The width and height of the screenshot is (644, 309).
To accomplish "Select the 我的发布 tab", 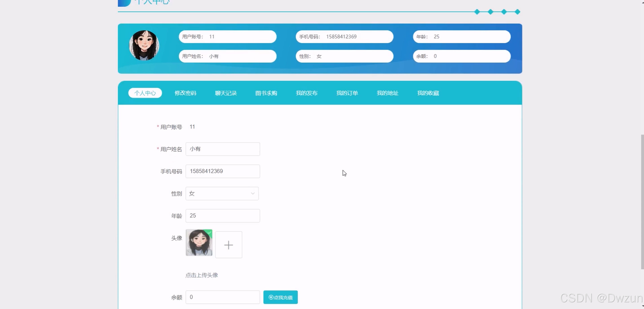I will click(307, 93).
